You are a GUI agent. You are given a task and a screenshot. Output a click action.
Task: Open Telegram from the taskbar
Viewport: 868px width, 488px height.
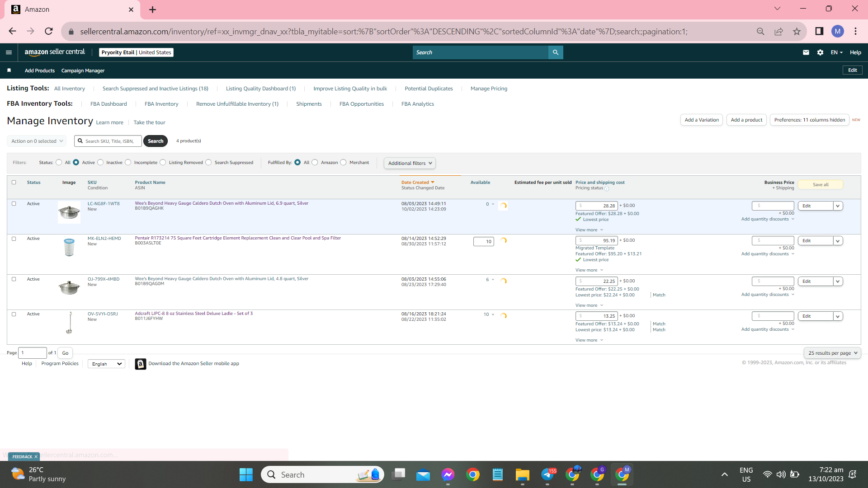tap(547, 474)
